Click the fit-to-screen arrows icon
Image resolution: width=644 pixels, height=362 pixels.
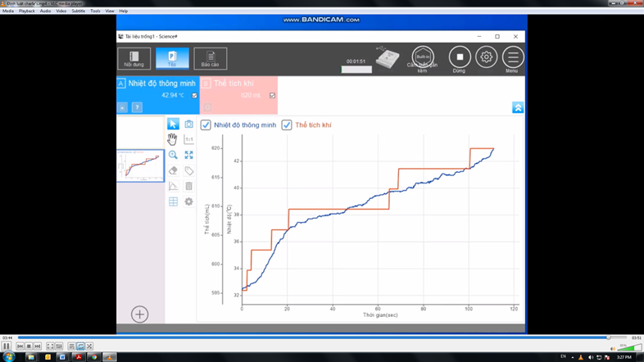188,155
